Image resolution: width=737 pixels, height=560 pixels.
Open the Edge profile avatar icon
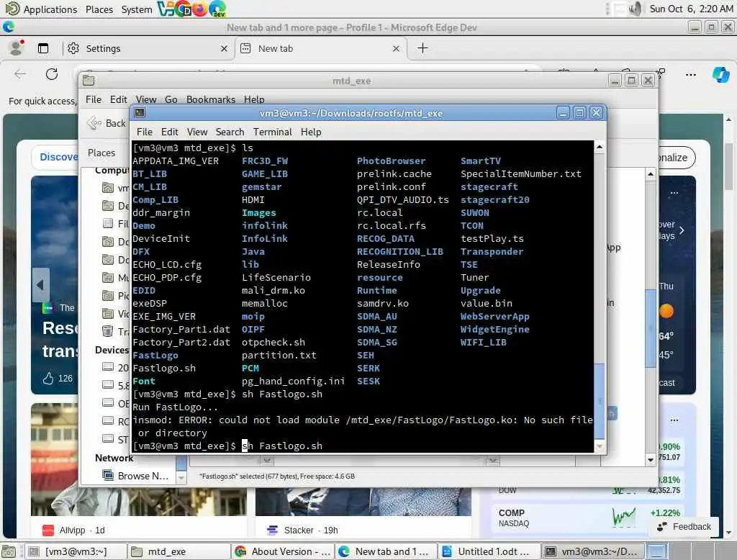coord(17,48)
